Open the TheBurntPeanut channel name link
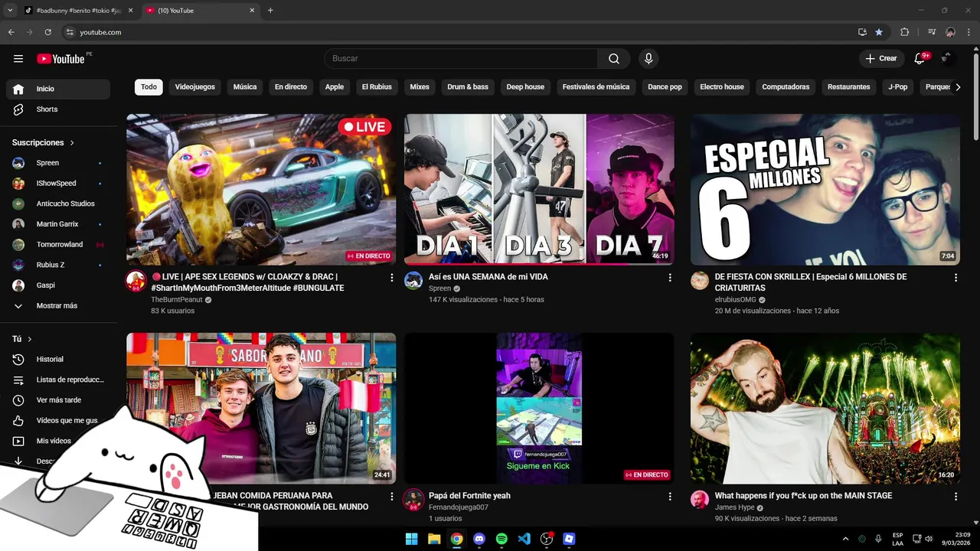This screenshot has width=980, height=551. (x=177, y=300)
